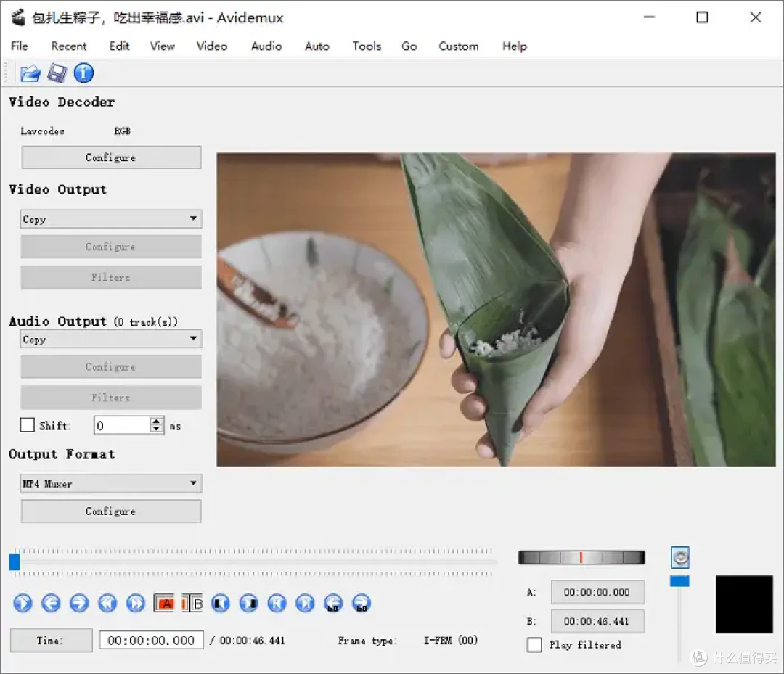Image resolution: width=784 pixels, height=674 pixels.
Task: Enable the audio Shift checkbox
Action: (x=28, y=425)
